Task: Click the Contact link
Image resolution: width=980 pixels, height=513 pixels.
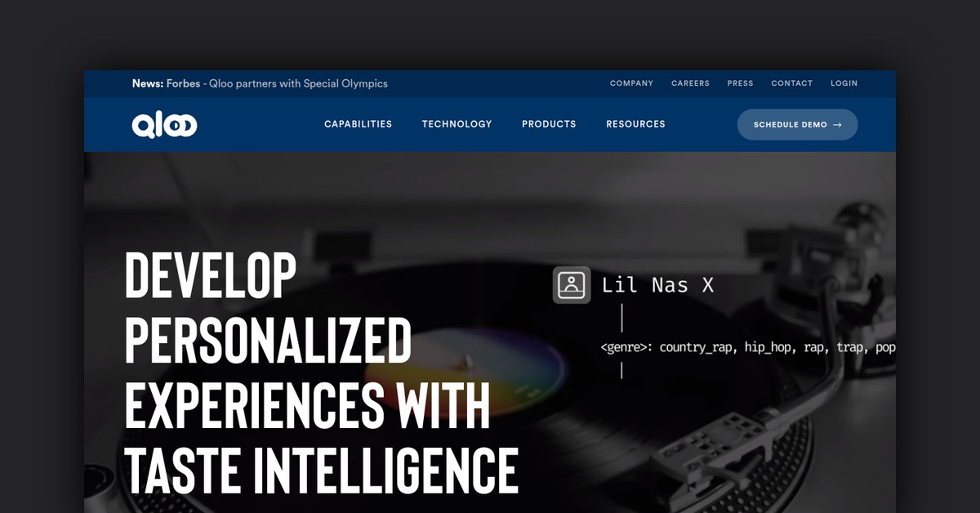Action: [x=791, y=83]
